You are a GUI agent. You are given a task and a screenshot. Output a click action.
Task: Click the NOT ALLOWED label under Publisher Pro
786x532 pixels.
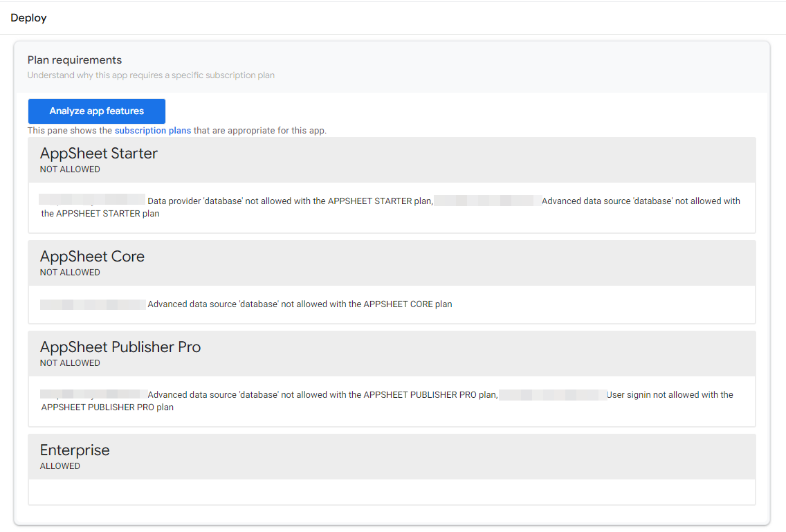pyautogui.click(x=69, y=363)
